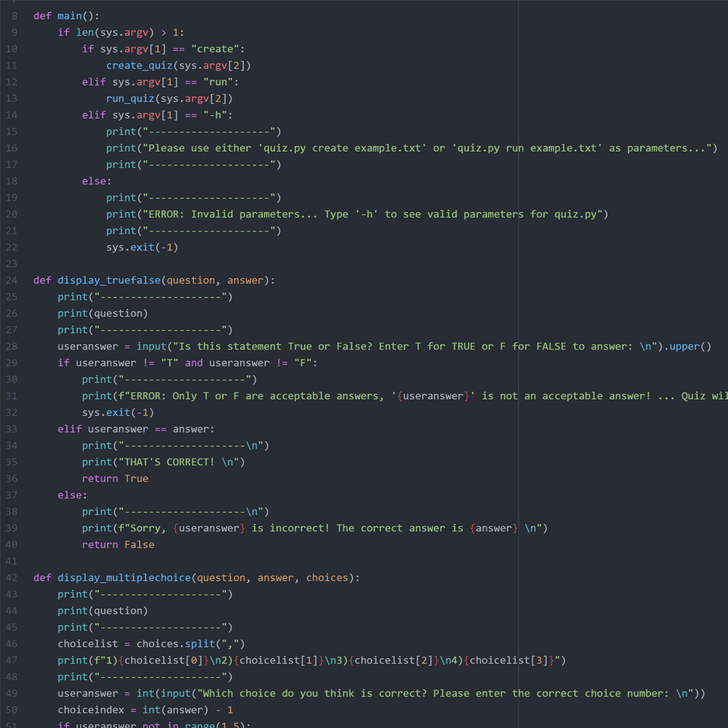This screenshot has height=728, width=728.
Task: Click 'else:' keyword on line 18
Action: (97, 181)
